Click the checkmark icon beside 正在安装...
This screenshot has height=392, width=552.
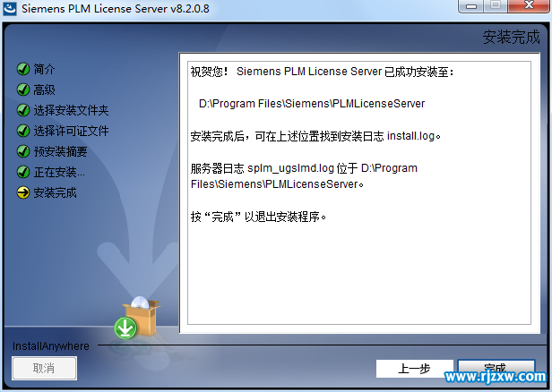coord(23,172)
